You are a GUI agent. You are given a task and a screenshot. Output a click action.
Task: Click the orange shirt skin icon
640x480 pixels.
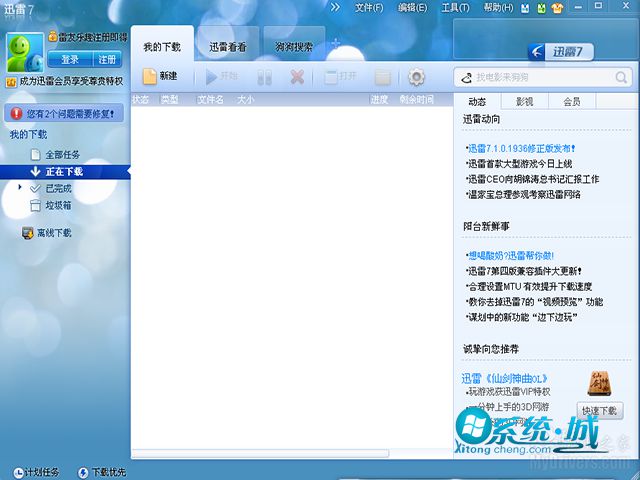coord(557,8)
